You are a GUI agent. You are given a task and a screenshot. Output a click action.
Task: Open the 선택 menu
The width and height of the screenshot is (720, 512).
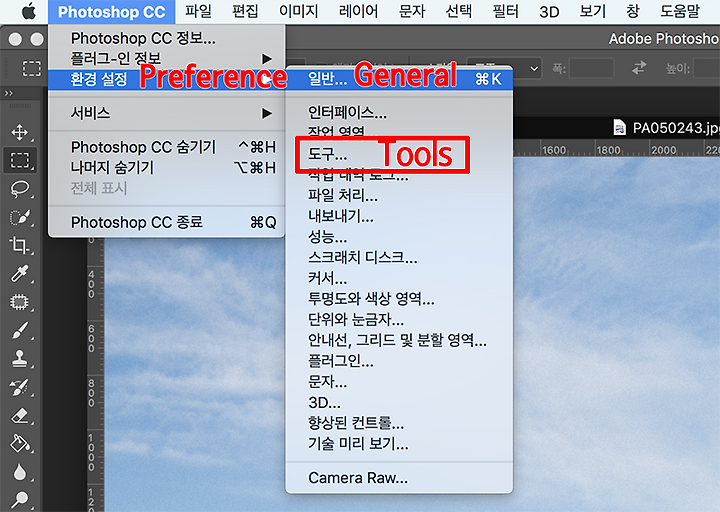(x=459, y=12)
